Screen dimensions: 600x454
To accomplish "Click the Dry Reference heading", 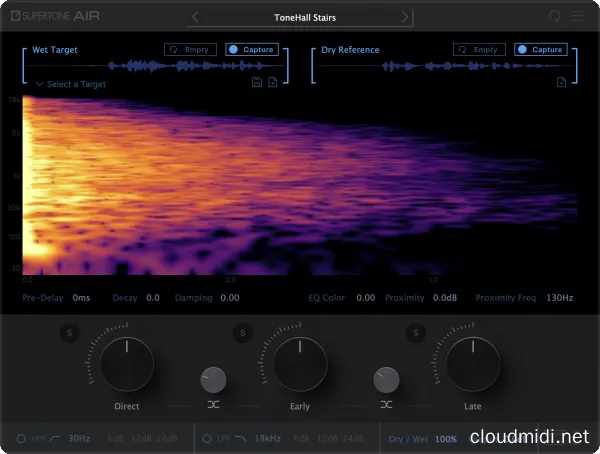I will click(x=350, y=50).
